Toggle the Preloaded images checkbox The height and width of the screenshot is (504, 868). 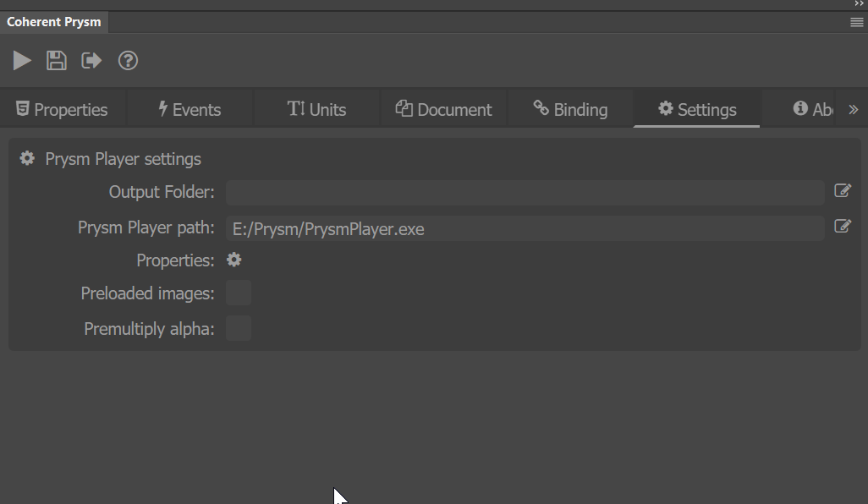point(239,293)
